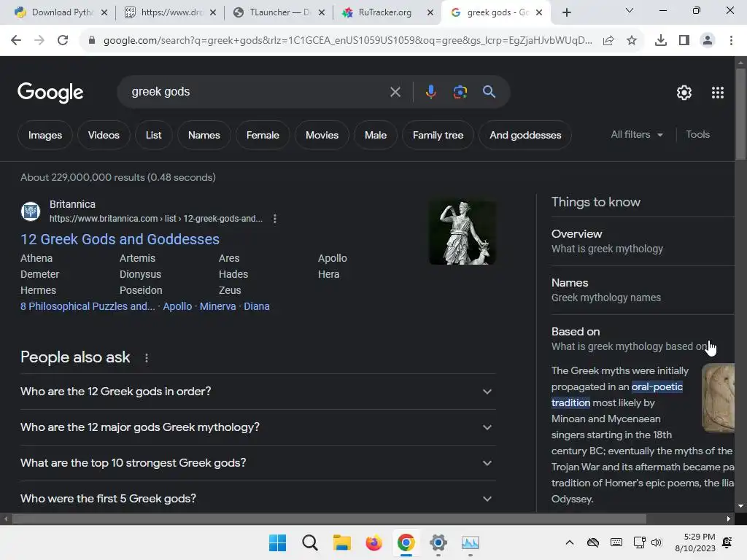Expand 'What are the top 10 strongest Greek gods?'
The image size is (747, 560).
(x=258, y=463)
